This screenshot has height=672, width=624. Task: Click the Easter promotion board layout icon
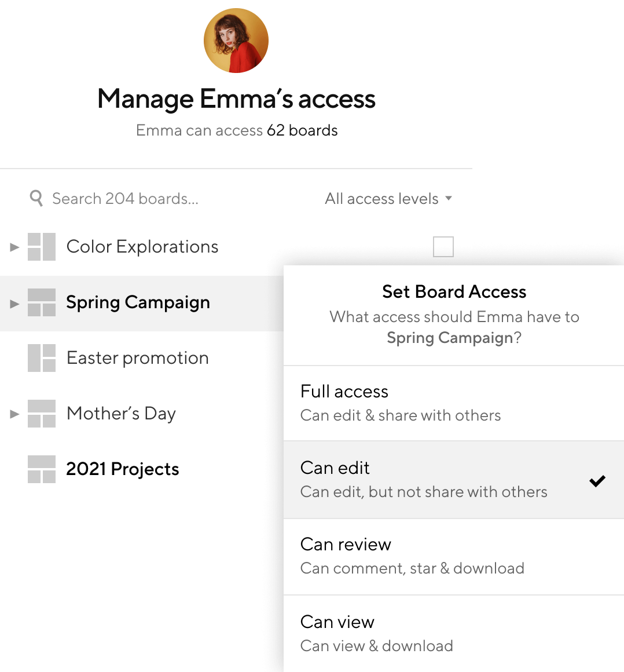[42, 358]
